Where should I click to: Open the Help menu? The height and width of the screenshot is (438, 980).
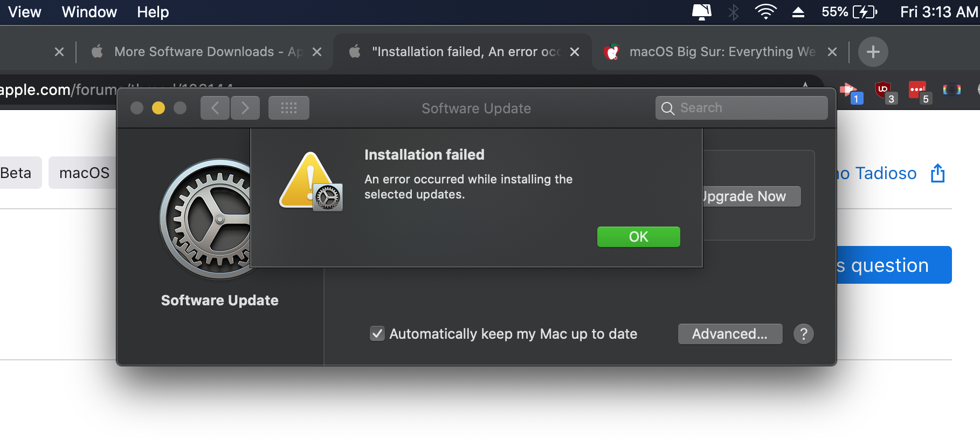click(x=153, y=12)
